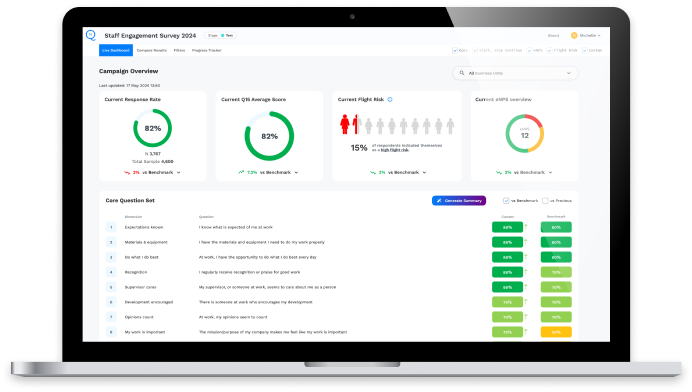This screenshot has width=692, height=392.
Task: Click benchmark score cell for Recognition
Action: pyautogui.click(x=556, y=272)
